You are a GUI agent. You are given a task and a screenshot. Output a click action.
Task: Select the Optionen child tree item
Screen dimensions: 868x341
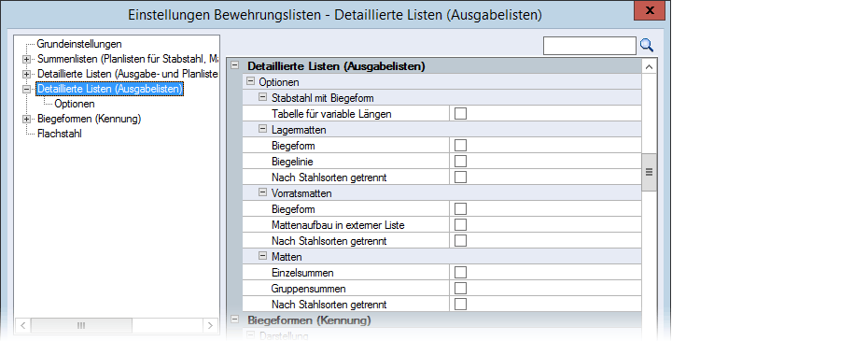pos(74,104)
